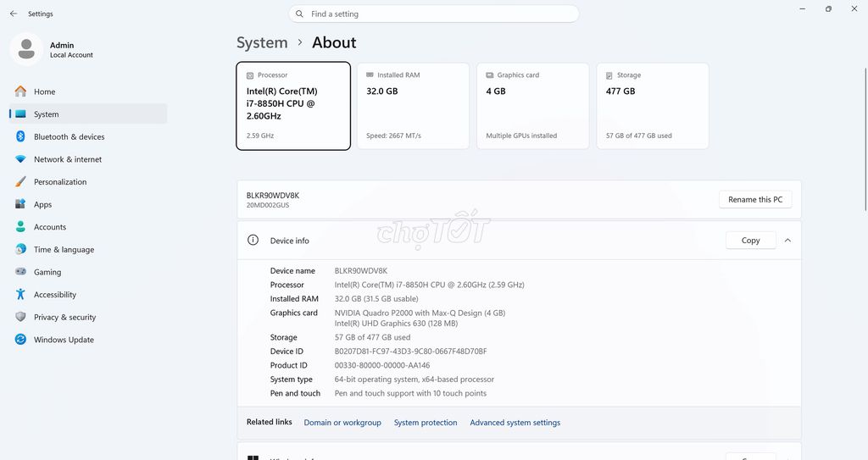
Task: Copy the Device info details
Action: pyautogui.click(x=751, y=241)
